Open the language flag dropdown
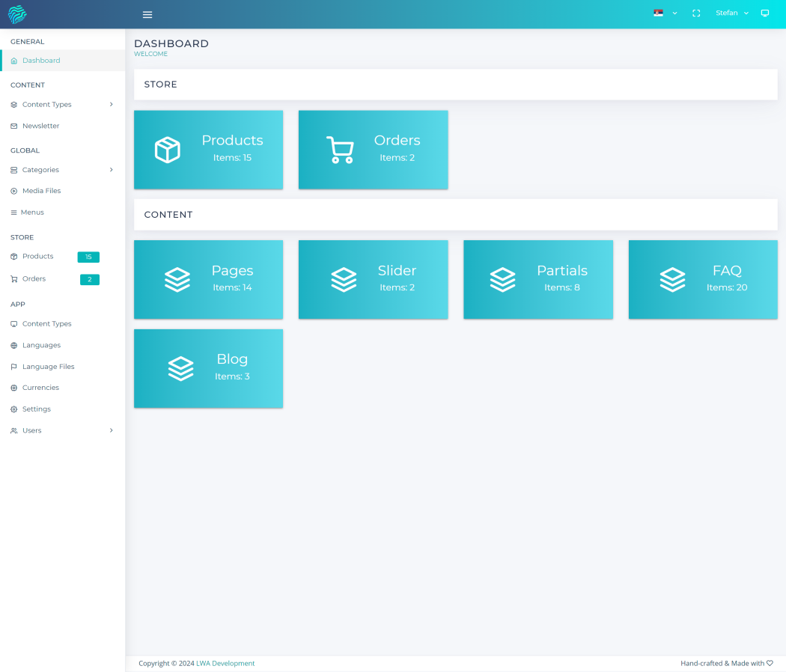Viewport: 786px width, 672px height. (x=662, y=13)
